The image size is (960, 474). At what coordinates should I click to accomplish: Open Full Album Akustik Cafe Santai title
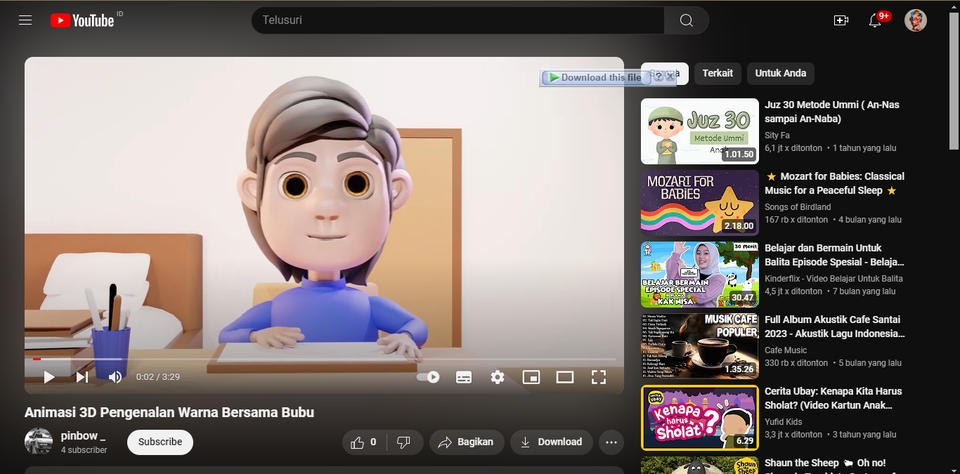pos(834,326)
